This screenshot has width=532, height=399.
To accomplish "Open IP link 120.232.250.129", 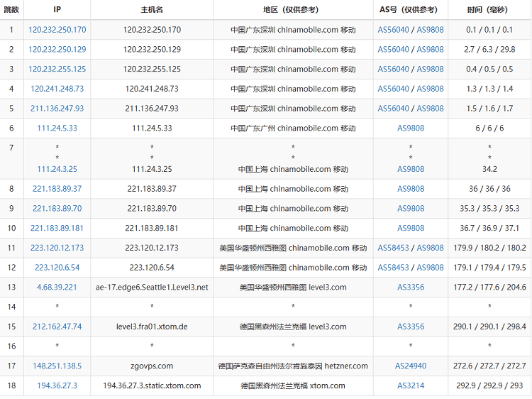I will (57, 50).
